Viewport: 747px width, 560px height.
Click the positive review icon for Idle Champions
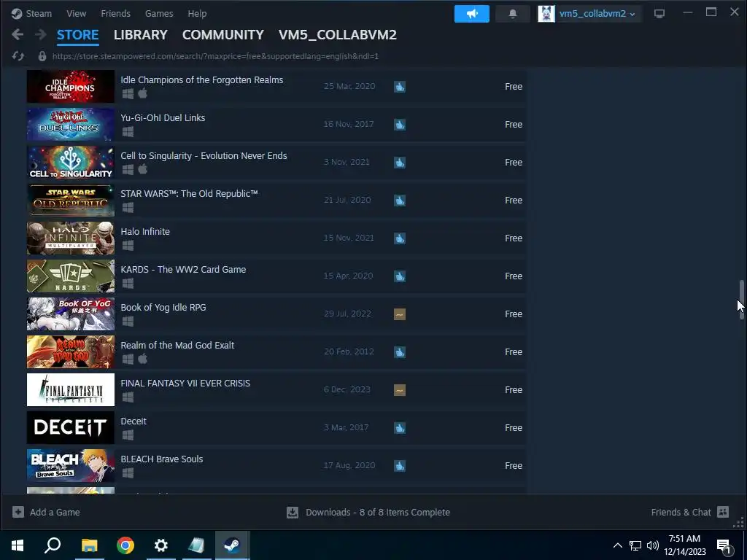[400, 87]
